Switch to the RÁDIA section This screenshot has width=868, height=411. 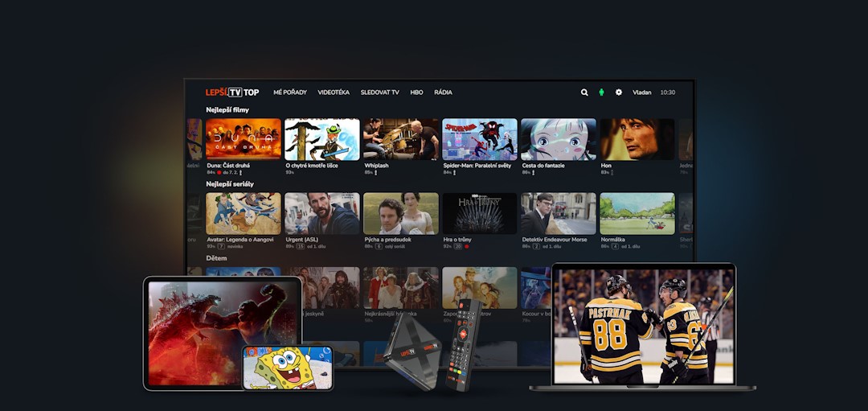click(443, 92)
